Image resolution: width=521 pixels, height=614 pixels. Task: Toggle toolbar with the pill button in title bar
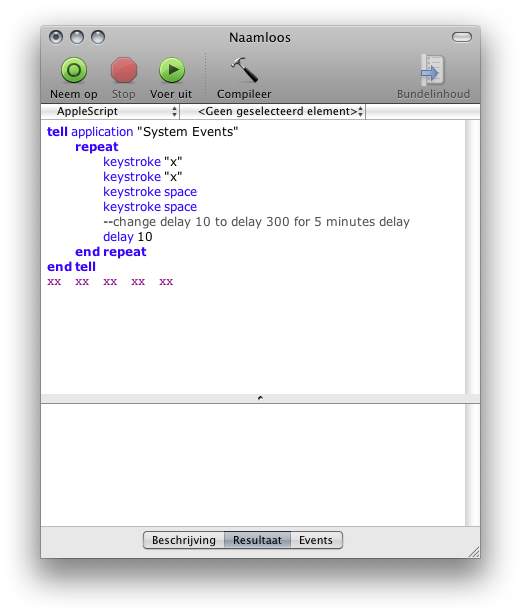pos(462,37)
